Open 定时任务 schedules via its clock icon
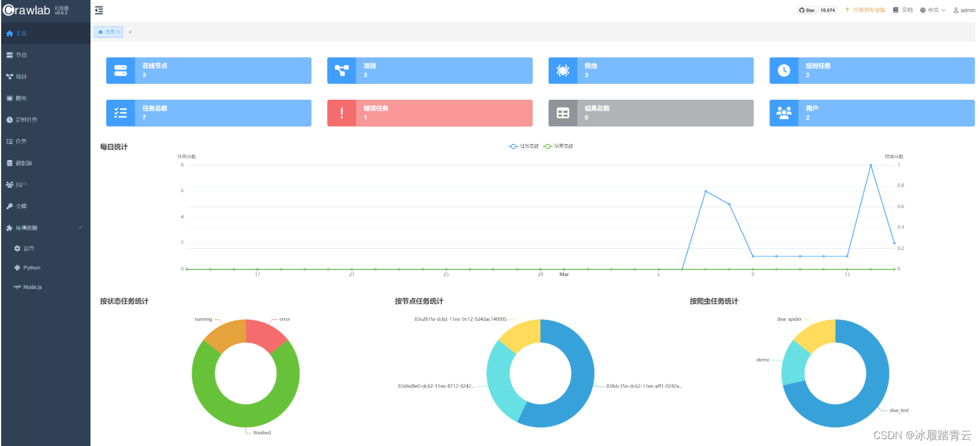The height and width of the screenshot is (446, 980). click(10, 120)
